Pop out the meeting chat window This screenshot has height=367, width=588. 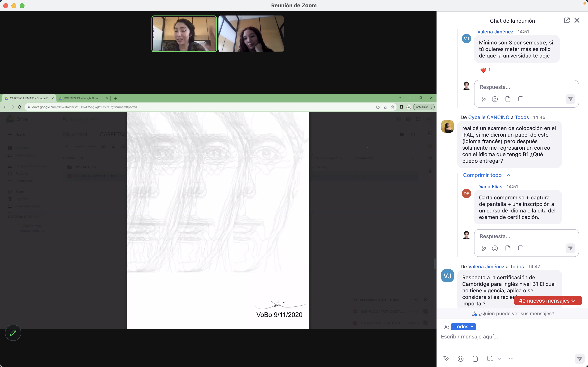(x=566, y=20)
